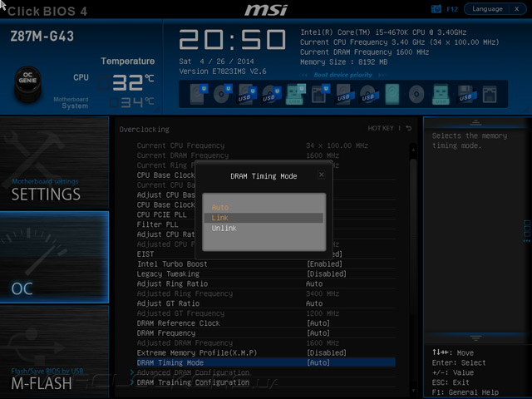
Task: Toggle Intel Turbo Boost [Enabled] value
Action: [x=324, y=264]
